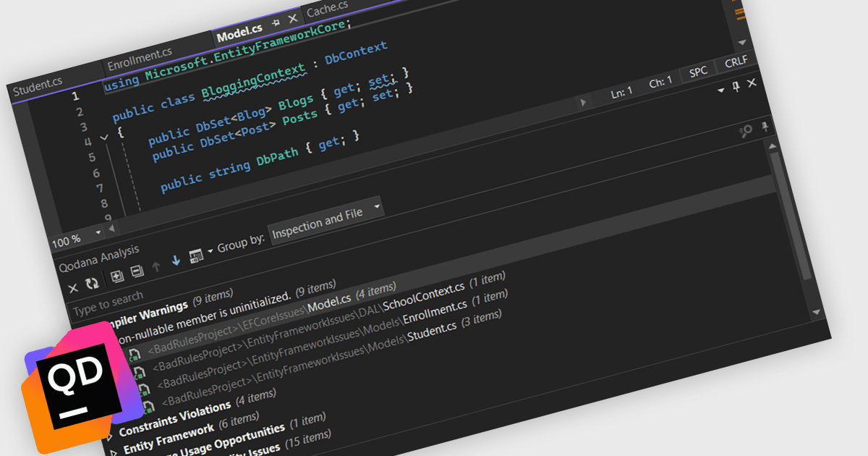868x456 pixels.
Task: Toggle the SPC indentation indicator
Action: (698, 72)
